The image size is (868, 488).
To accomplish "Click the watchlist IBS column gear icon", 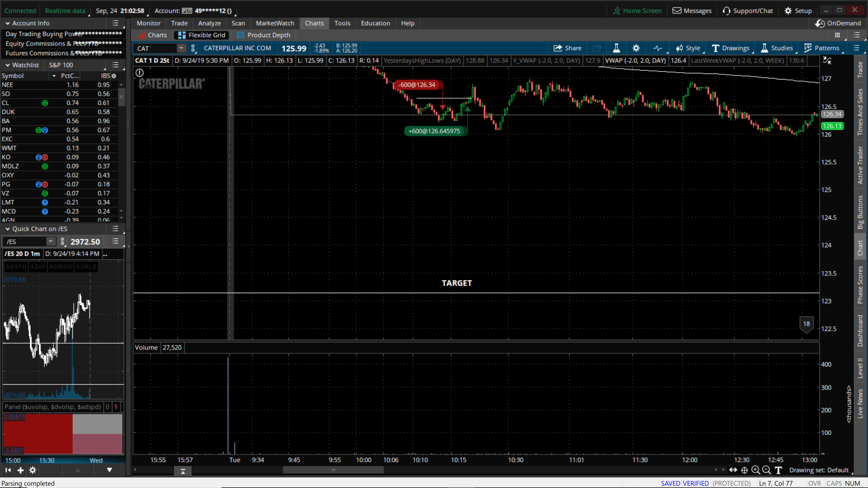I will (114, 76).
